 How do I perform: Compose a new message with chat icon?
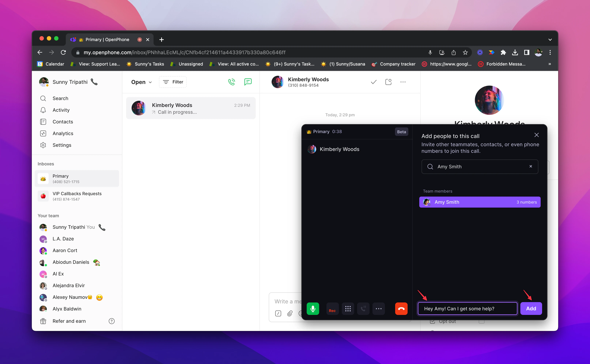[x=248, y=82]
